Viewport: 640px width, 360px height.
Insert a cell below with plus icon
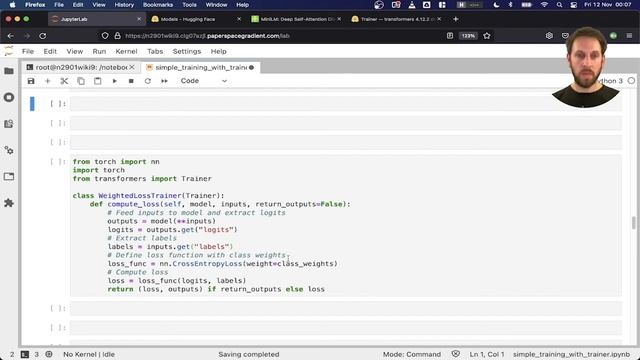(47, 81)
